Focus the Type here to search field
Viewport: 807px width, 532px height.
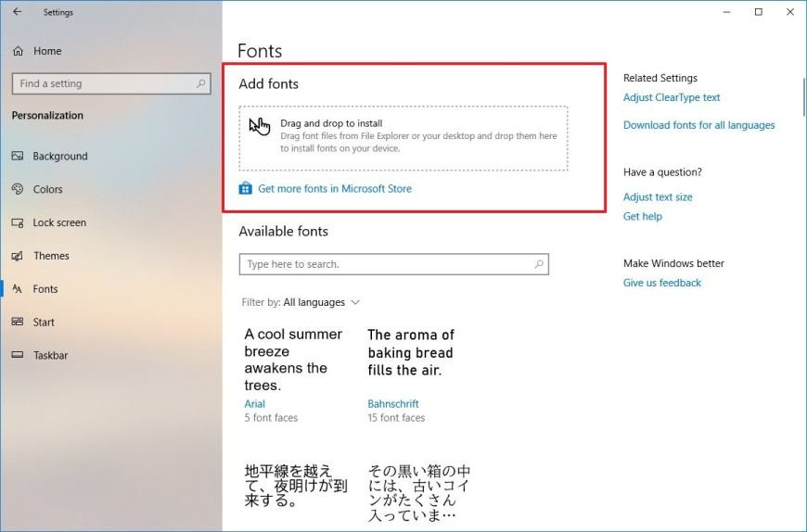tap(385, 264)
